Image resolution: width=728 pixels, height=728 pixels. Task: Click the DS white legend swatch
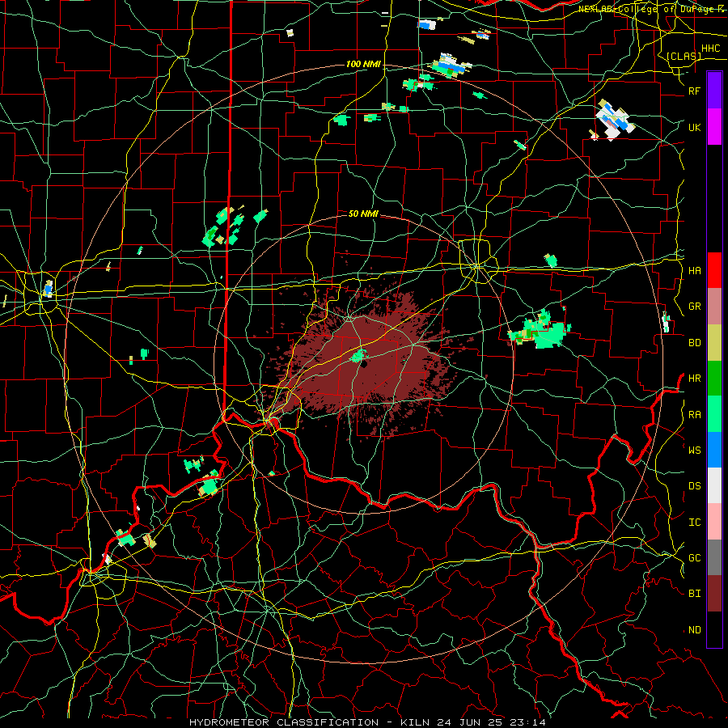point(714,485)
